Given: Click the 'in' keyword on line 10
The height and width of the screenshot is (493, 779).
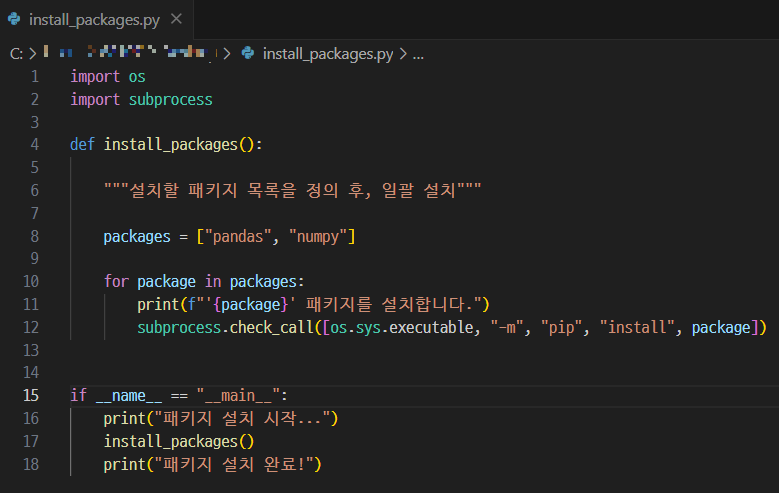Looking at the screenshot, I should tap(213, 282).
